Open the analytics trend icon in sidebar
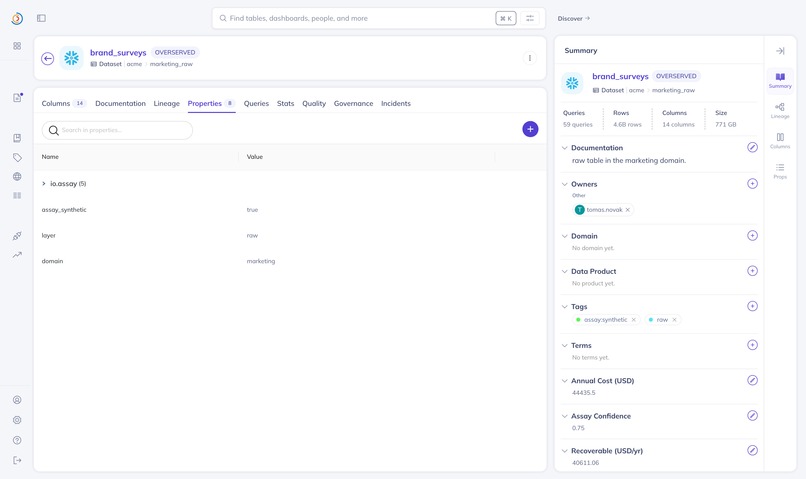Viewport: 806px width, 479px height. pyautogui.click(x=17, y=254)
